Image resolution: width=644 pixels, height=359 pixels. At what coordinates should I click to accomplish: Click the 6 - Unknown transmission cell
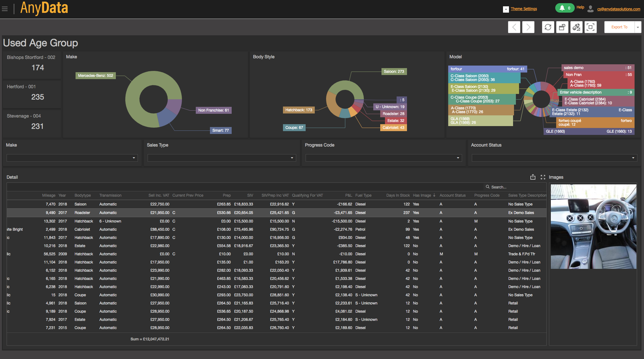coord(110,221)
